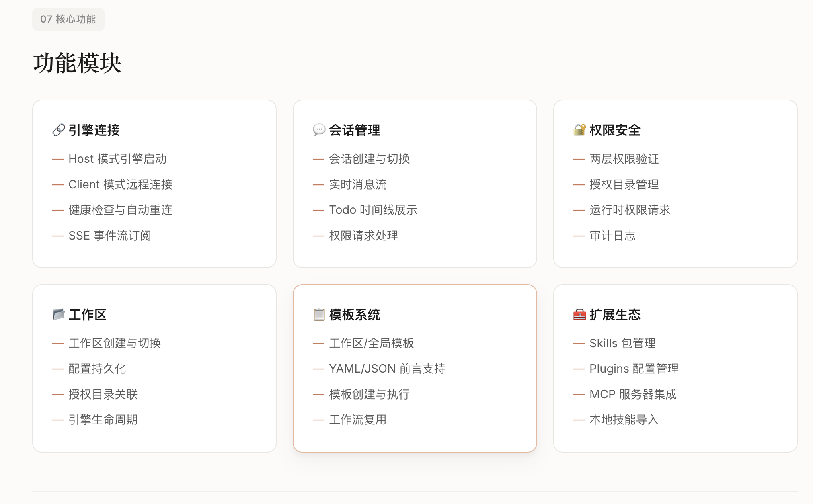Click the Host 模式引擎启动 list item
813x504 pixels.
[117, 159]
